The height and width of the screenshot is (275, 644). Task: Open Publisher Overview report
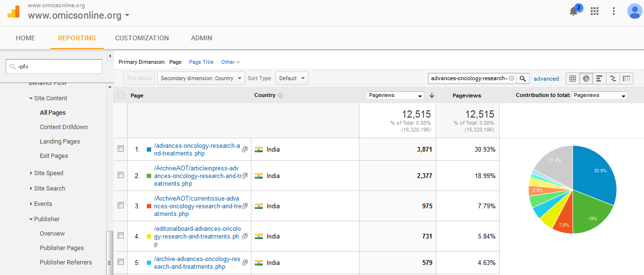(52, 233)
